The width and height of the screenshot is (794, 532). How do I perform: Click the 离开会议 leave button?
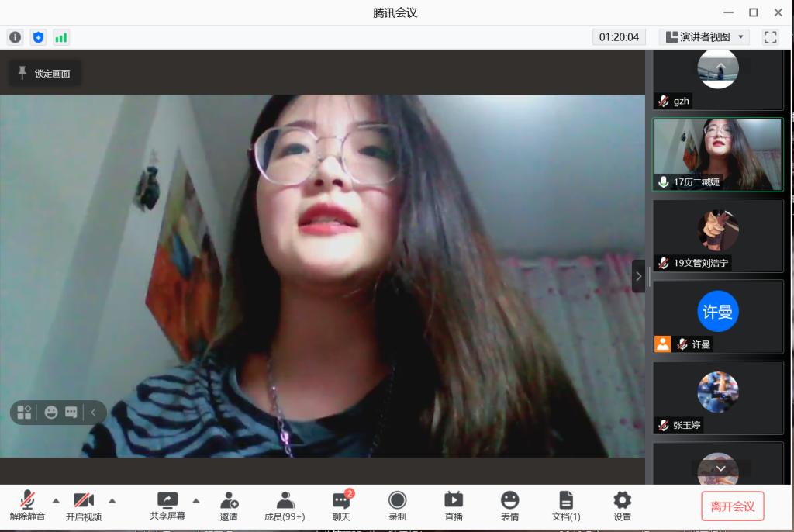732,506
